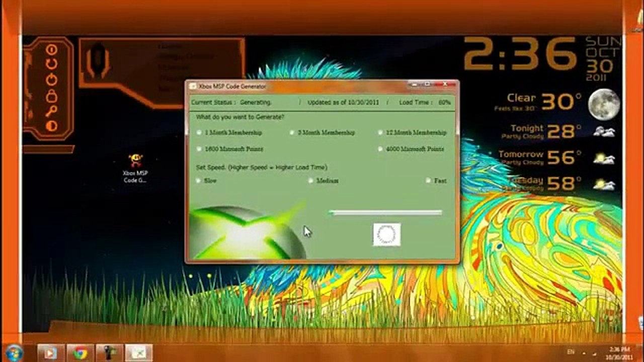Click the Tonight partly cloudy weather icon
The width and height of the screenshot is (644, 362).
(604, 132)
